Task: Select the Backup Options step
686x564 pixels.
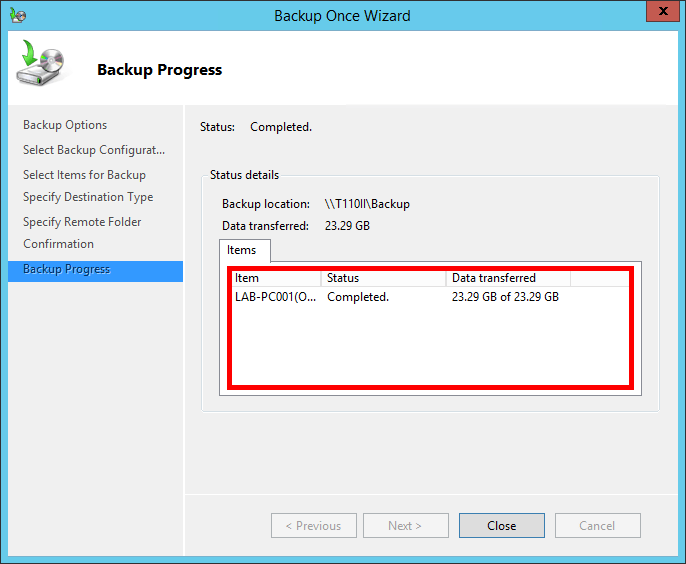Action: pos(65,125)
